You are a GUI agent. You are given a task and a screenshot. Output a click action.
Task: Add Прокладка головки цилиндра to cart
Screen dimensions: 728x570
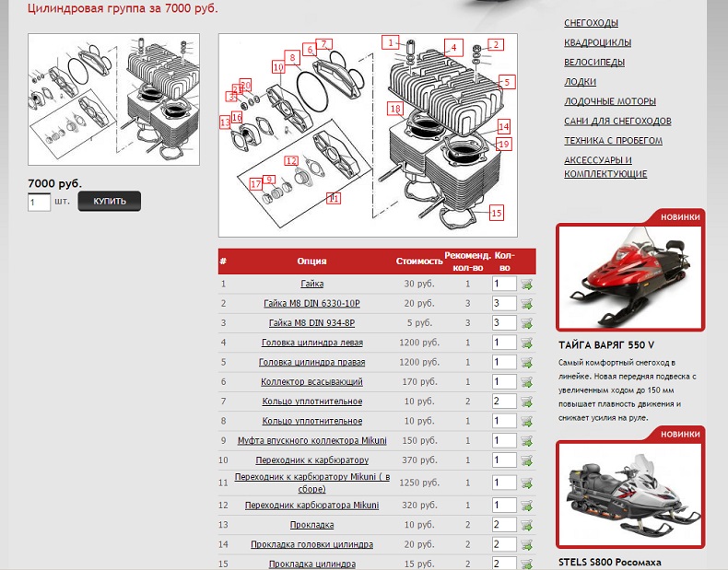526,545
